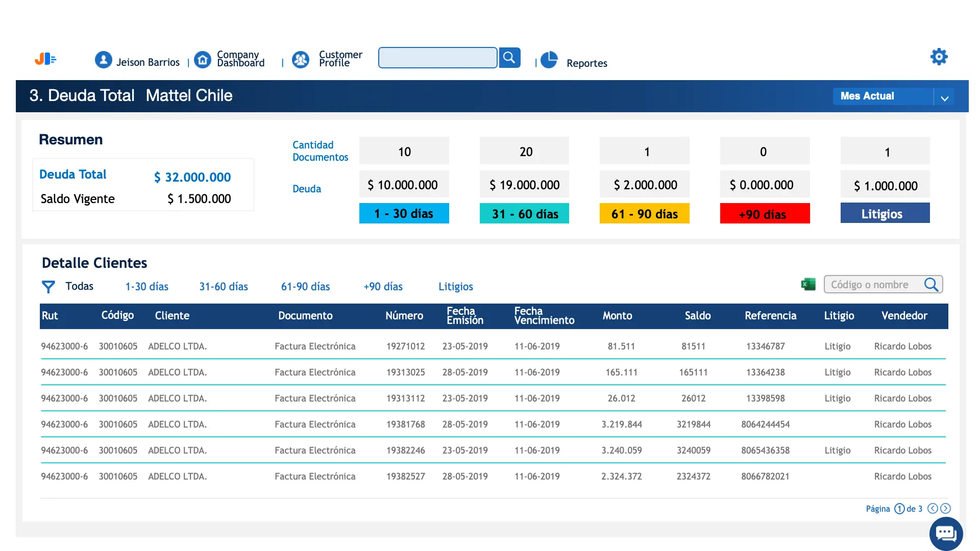Click the Reportes pie chart icon
The width and height of the screenshot is (980, 551).
pos(549,60)
